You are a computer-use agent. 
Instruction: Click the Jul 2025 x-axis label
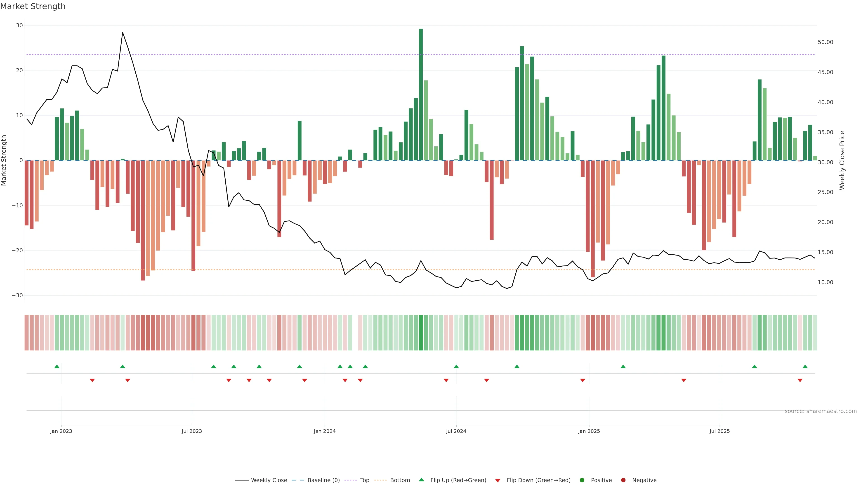720,431
